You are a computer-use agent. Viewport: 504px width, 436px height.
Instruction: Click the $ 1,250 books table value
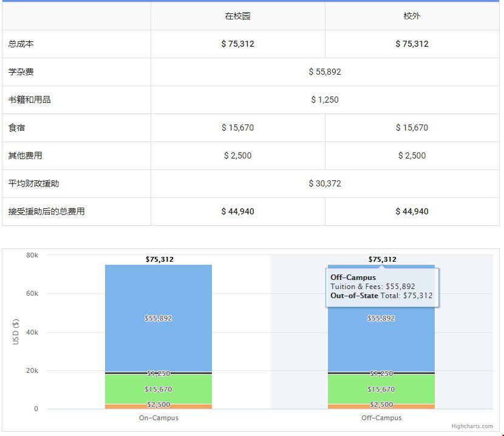point(325,100)
